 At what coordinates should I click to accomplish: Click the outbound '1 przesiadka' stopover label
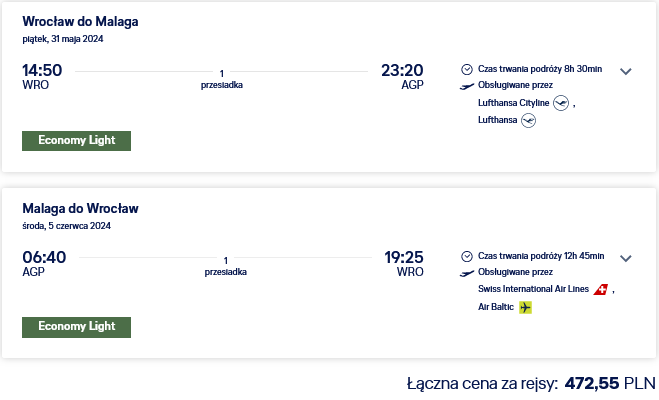(x=221, y=79)
